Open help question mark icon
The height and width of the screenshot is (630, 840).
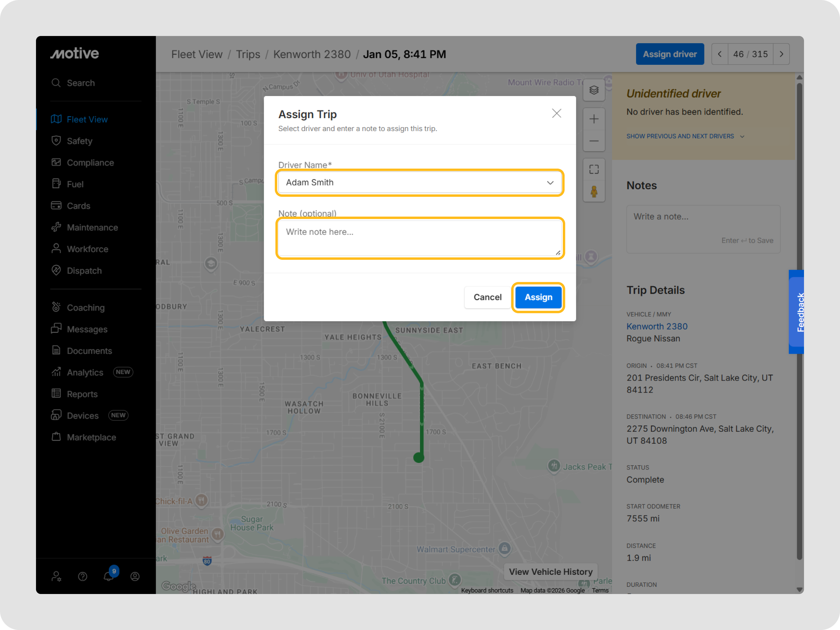82,577
